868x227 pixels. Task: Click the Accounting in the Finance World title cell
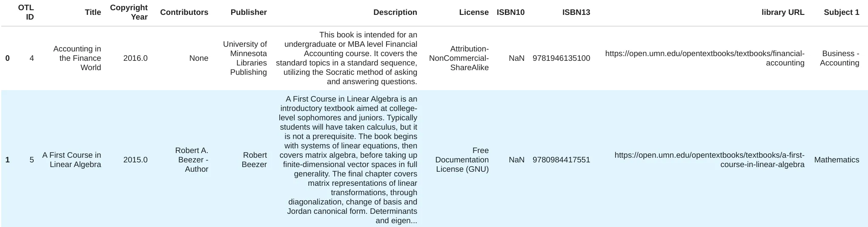(77, 58)
